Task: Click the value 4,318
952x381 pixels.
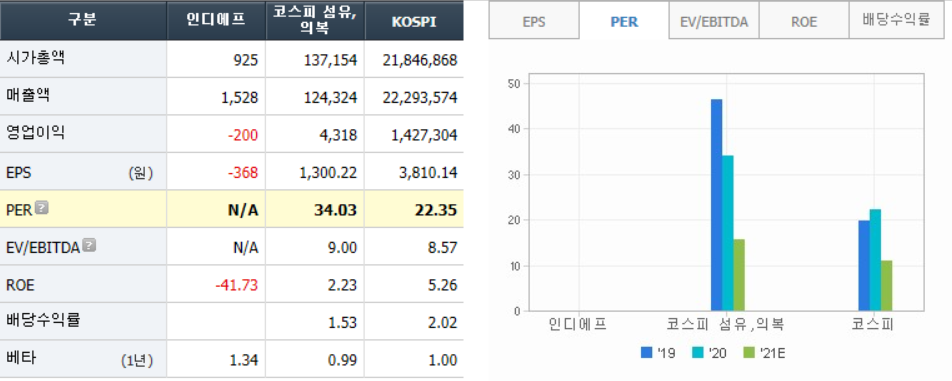Action: coord(338,135)
